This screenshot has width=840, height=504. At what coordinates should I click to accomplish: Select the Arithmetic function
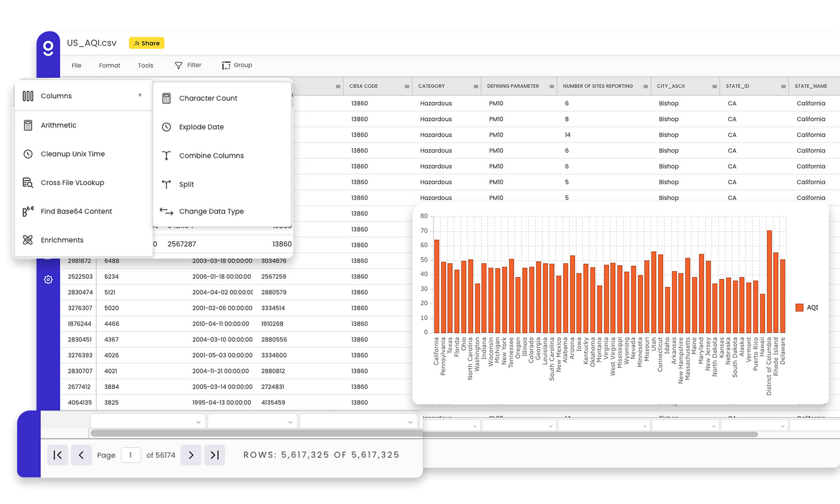[59, 125]
